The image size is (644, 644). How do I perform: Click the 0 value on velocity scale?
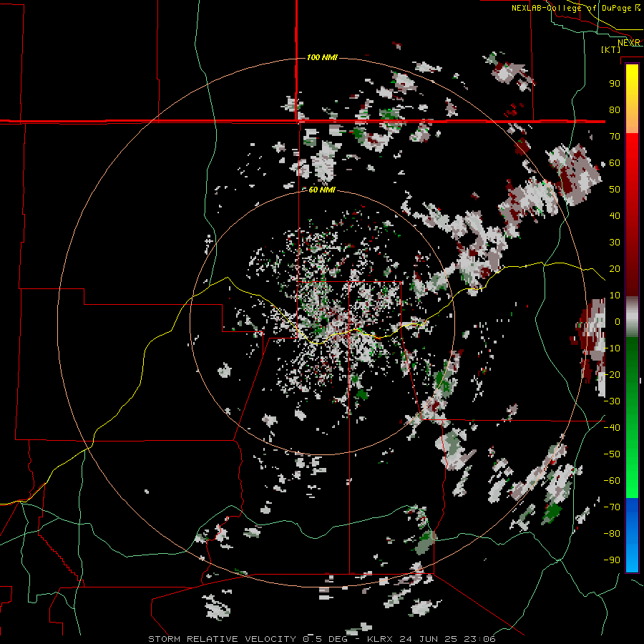tap(618, 321)
